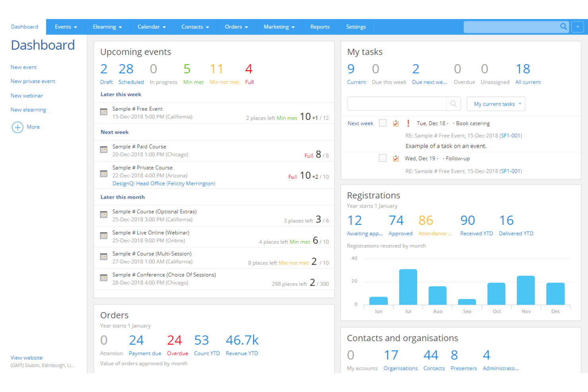Click calendar icon beside Sample # Paid Course
The image size is (588, 392).
pos(104,150)
